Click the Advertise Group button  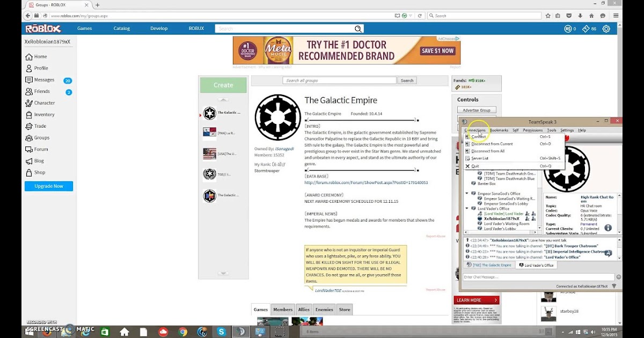pyautogui.click(x=477, y=111)
